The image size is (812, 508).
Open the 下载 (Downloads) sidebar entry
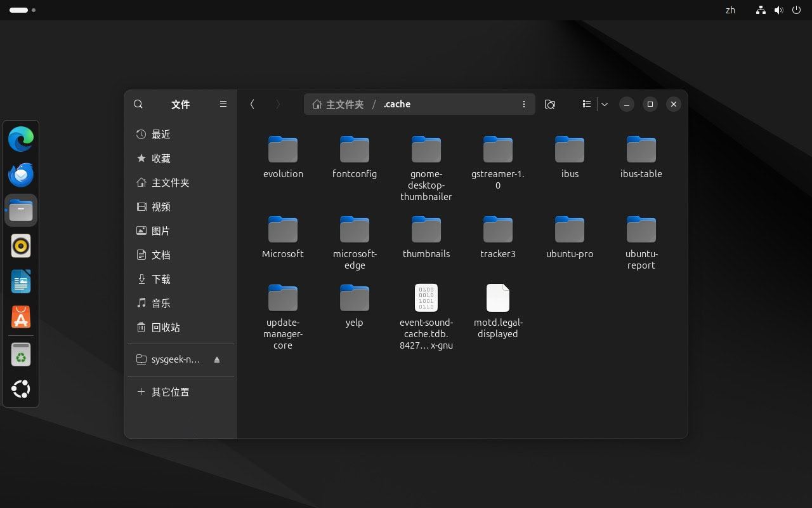tap(160, 279)
